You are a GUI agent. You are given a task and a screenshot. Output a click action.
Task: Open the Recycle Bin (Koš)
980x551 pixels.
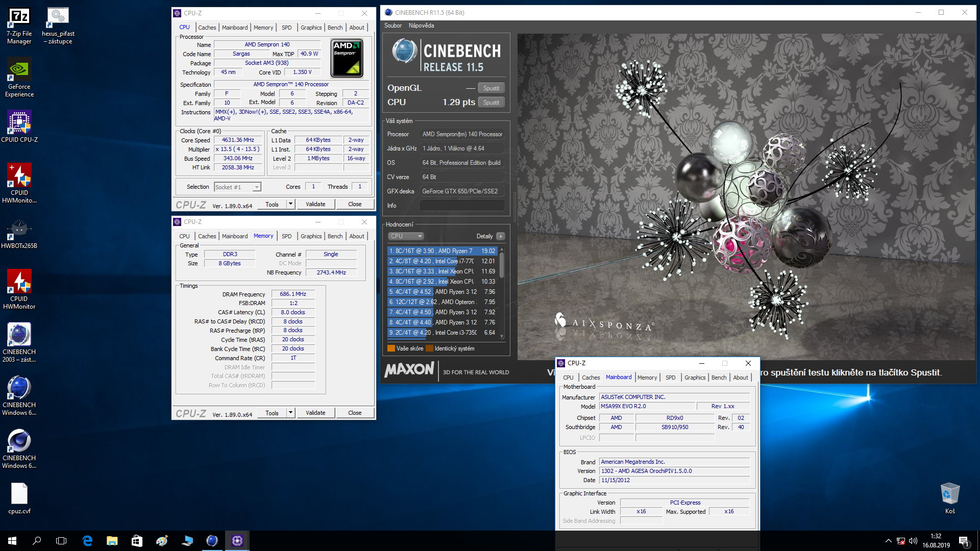point(950,498)
